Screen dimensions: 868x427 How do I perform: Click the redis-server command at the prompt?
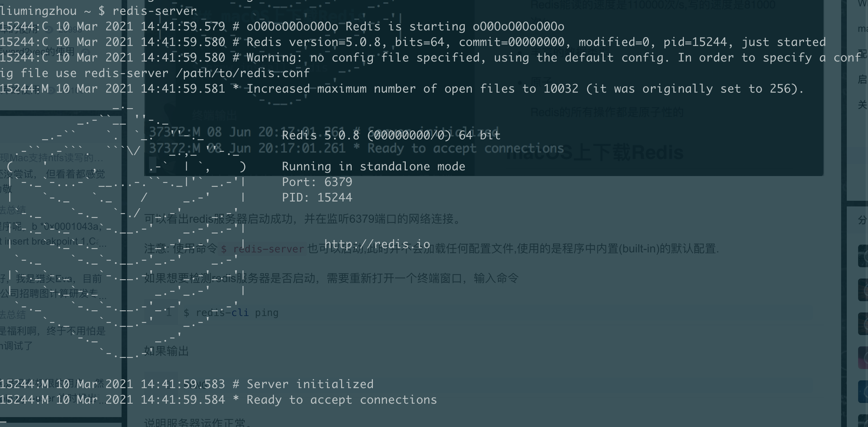click(x=154, y=11)
